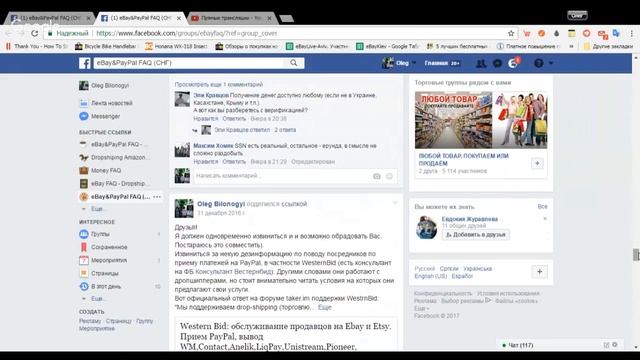
Task: Close the active eBay&PayPal FAQ tab
Action: tap(178, 18)
